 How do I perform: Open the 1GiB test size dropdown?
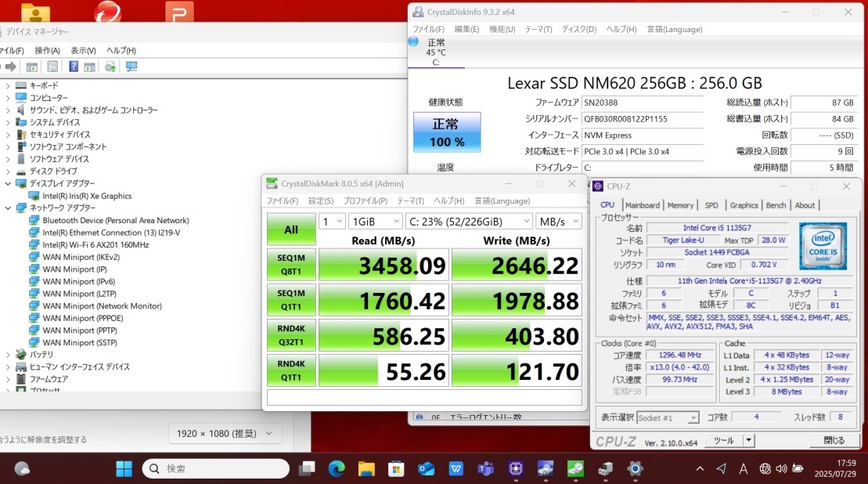click(x=376, y=222)
